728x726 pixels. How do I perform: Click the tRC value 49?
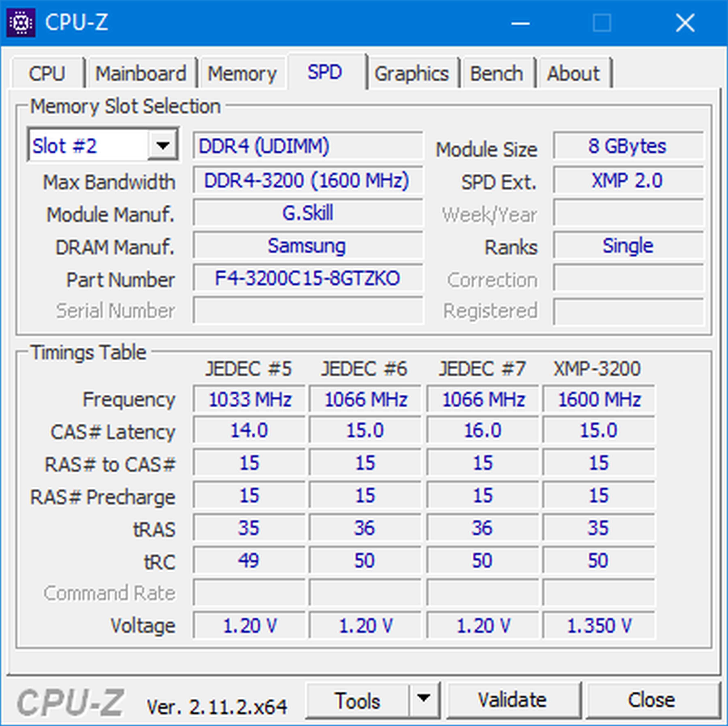(249, 561)
